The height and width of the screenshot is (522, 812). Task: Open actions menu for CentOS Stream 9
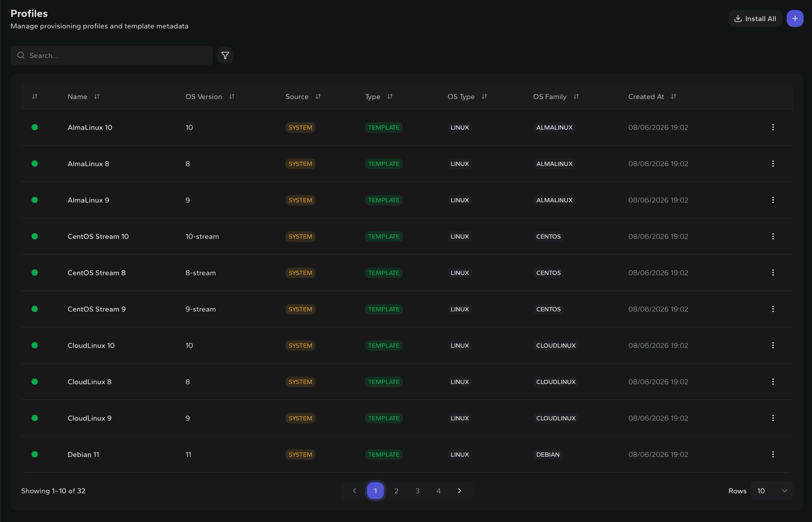pyautogui.click(x=773, y=309)
